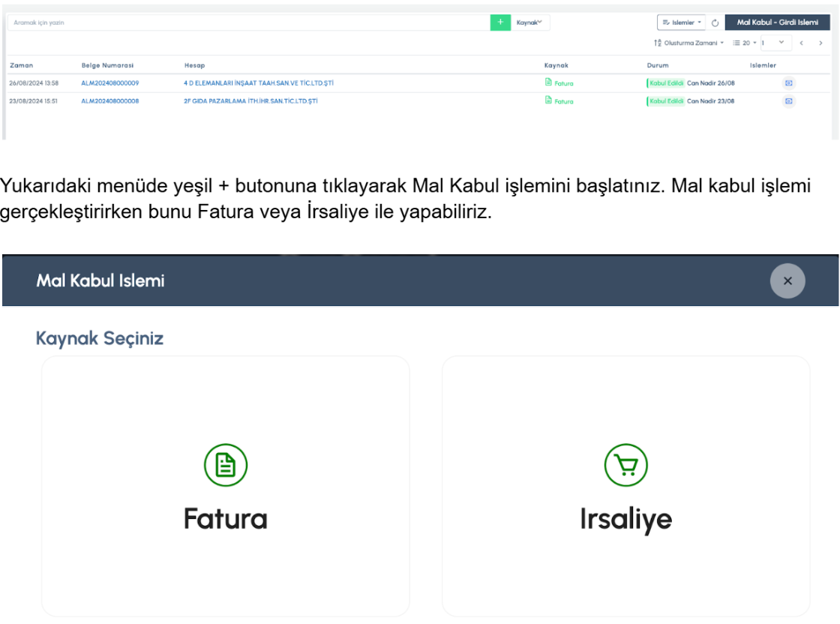Screen dimensions: 840x624
Task: Go to the next page with the right arrow
Action: click(x=820, y=43)
